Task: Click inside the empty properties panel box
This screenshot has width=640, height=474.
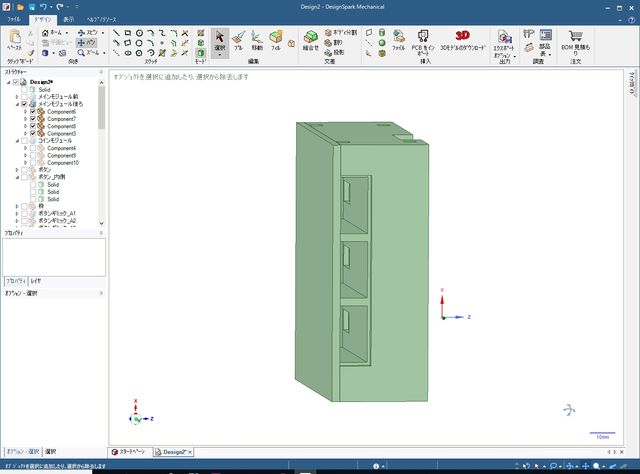Action: click(x=54, y=257)
